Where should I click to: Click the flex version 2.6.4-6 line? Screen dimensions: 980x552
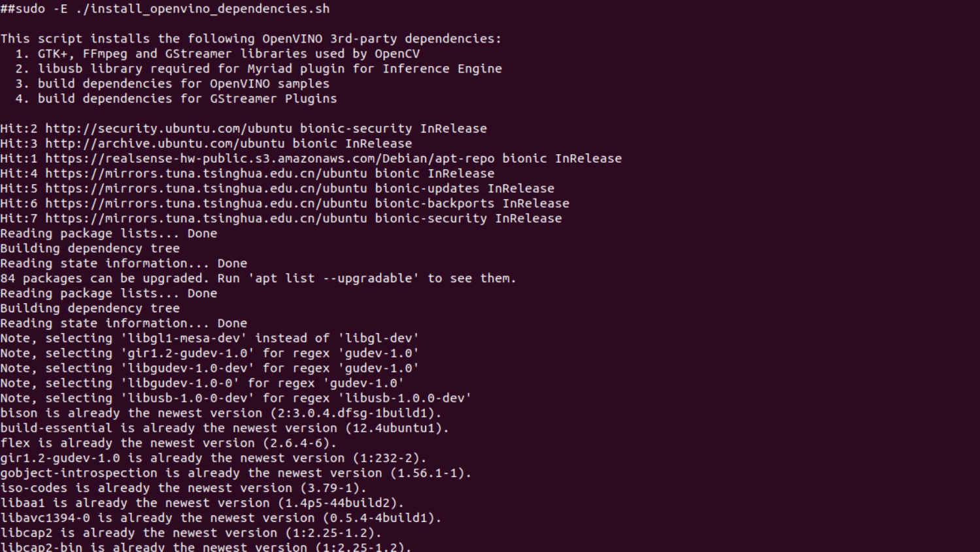168,444
